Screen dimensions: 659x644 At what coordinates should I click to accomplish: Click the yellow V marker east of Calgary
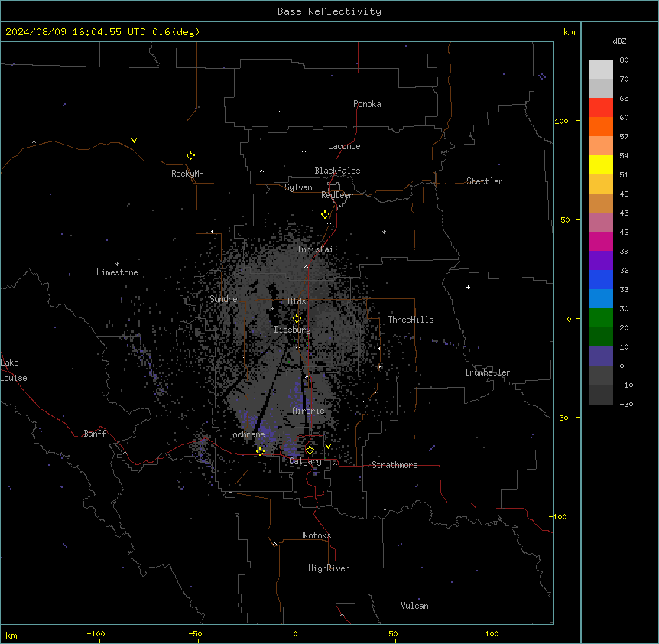(x=328, y=447)
